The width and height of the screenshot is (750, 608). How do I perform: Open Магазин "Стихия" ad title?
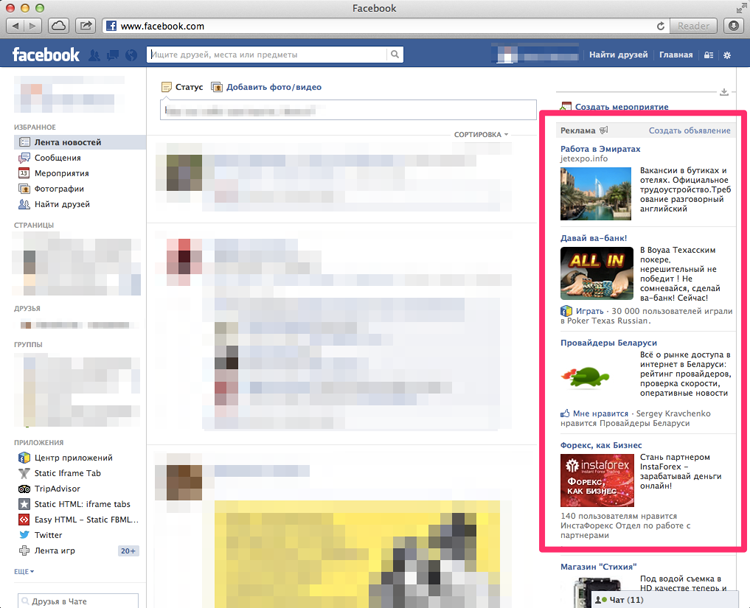point(598,566)
